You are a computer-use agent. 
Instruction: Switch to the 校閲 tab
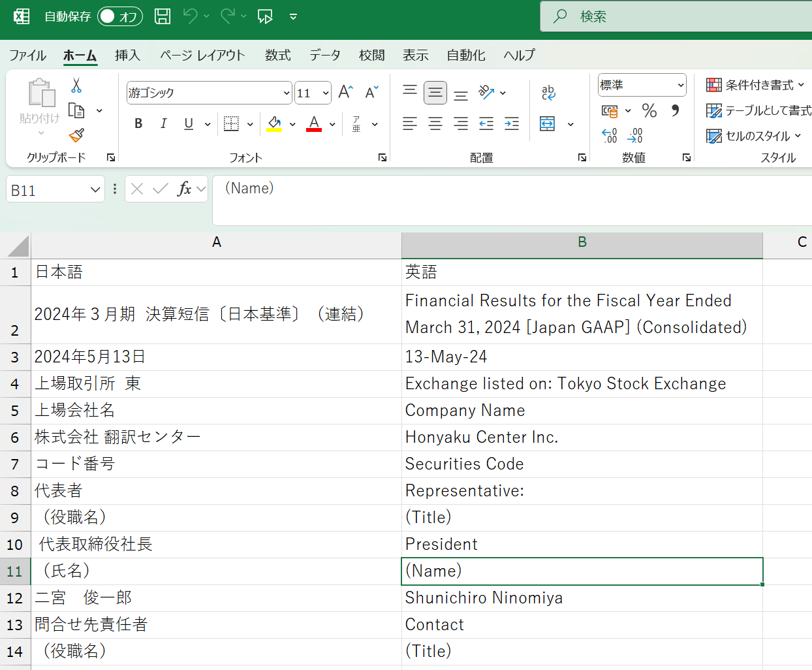(x=372, y=56)
